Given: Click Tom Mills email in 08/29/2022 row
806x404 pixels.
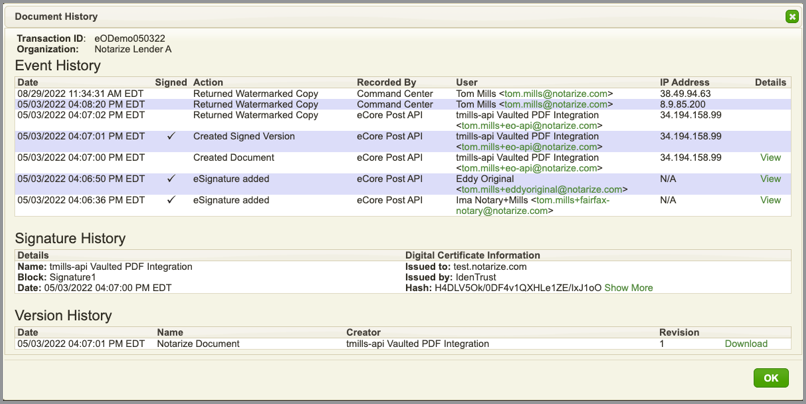Looking at the screenshot, I should (x=557, y=94).
